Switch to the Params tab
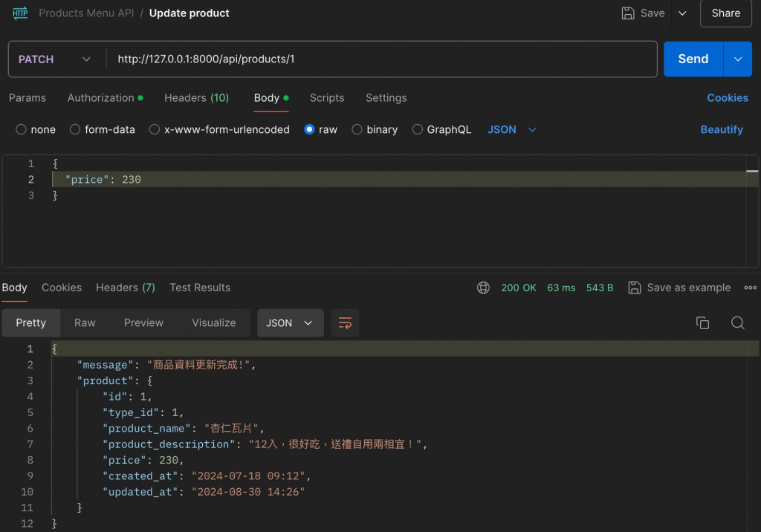Image resolution: width=761 pixels, height=532 pixels. pyautogui.click(x=27, y=98)
